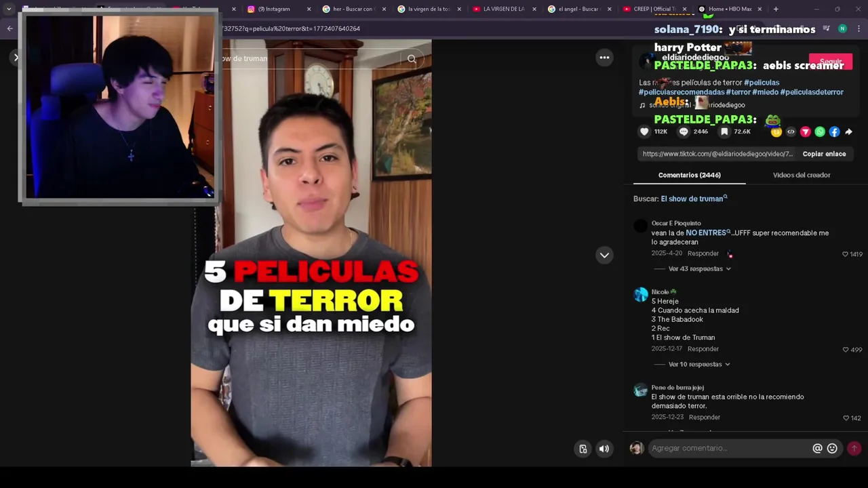Reply to the 'esta orrible' comment

[704, 418]
